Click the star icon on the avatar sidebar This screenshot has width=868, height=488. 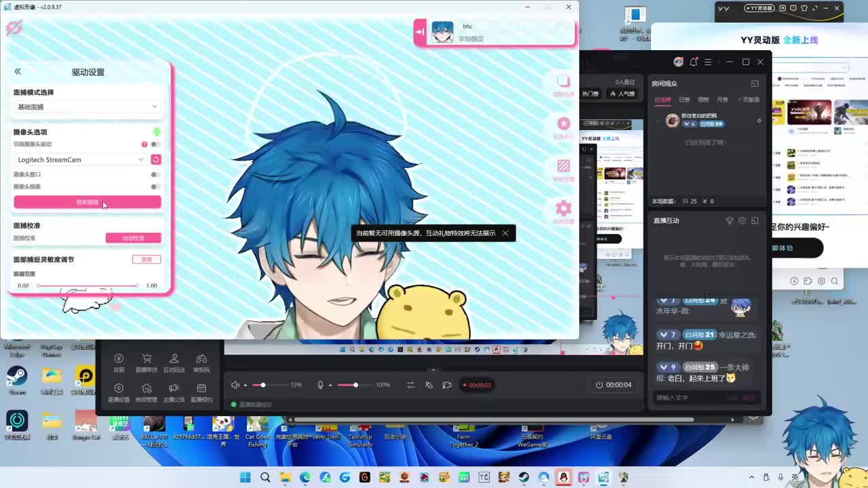pyautogui.click(x=564, y=123)
